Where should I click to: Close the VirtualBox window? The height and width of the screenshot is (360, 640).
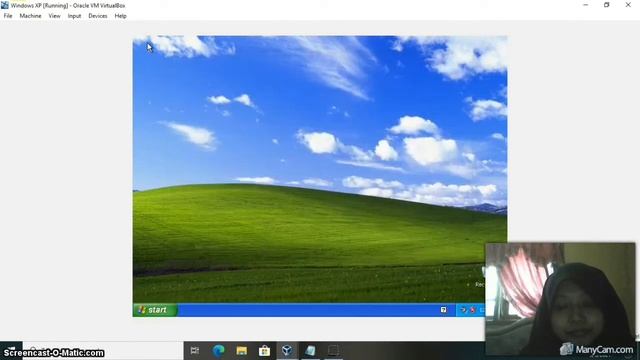point(628,5)
